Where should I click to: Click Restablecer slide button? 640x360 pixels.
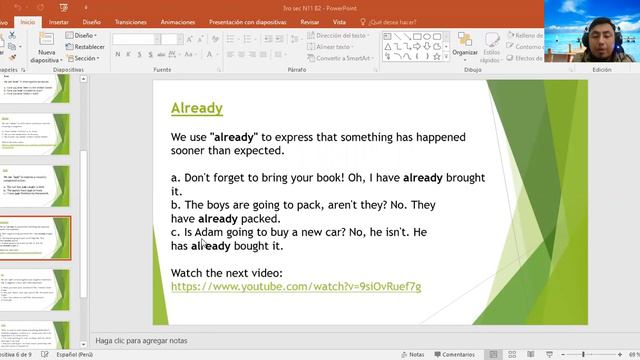pos(85,47)
